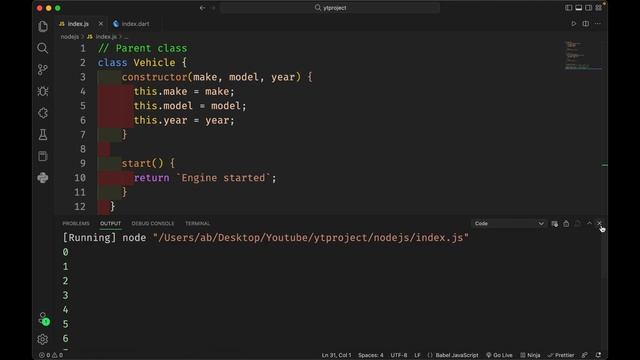
Task: Open the Source Control view
Action: coord(43,70)
